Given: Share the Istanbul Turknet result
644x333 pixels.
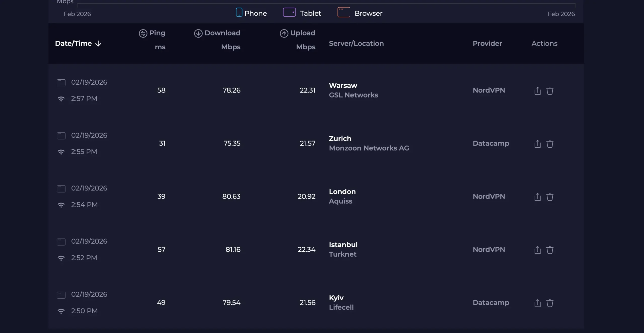Looking at the screenshot, I should [537, 250].
